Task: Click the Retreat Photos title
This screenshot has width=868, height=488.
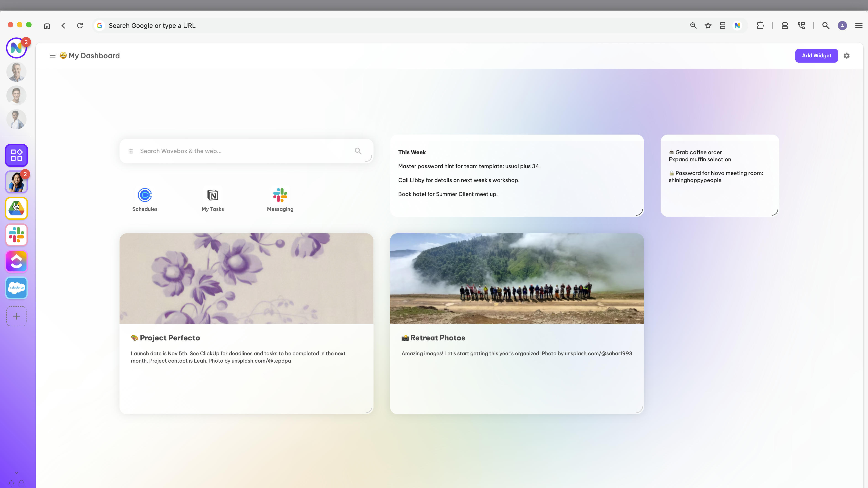Action: pyautogui.click(x=433, y=338)
